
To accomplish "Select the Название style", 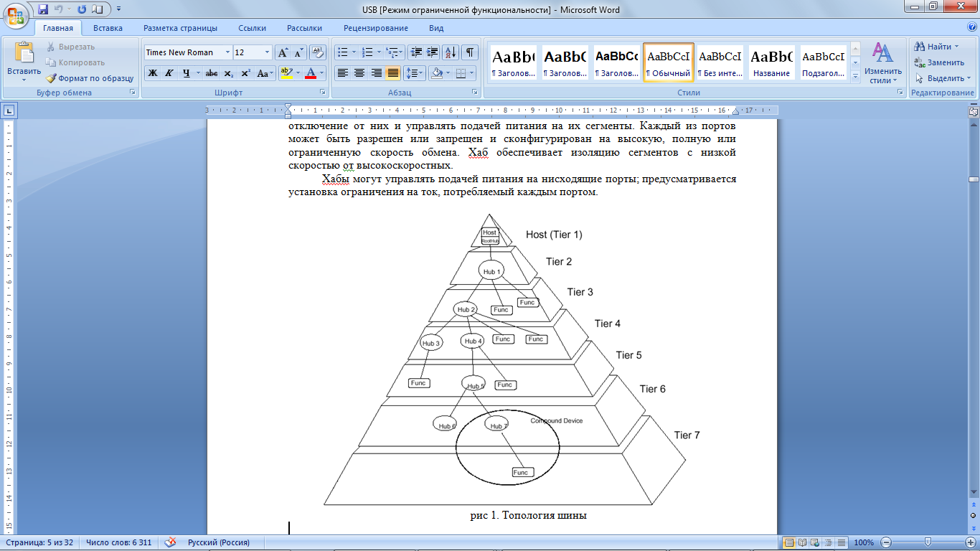I will (x=772, y=62).
